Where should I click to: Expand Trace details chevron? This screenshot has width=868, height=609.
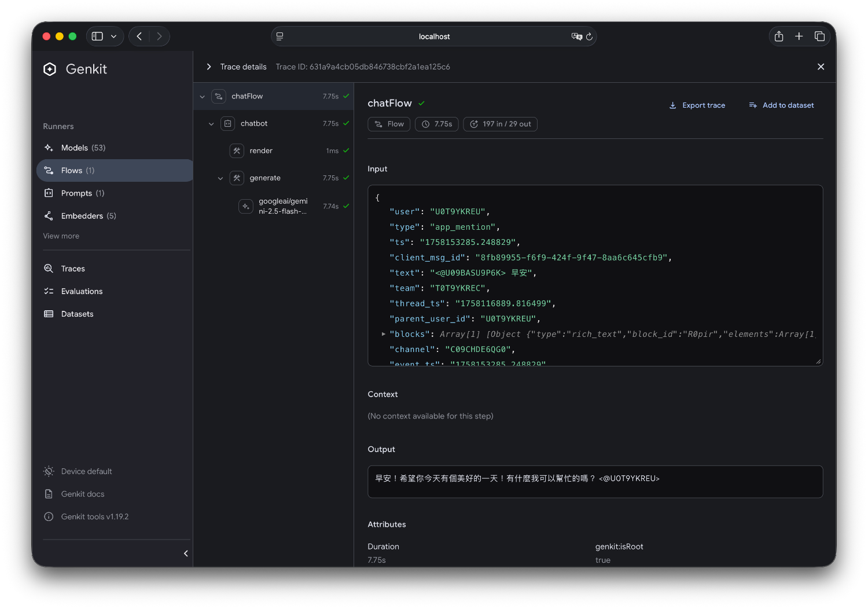pos(209,67)
